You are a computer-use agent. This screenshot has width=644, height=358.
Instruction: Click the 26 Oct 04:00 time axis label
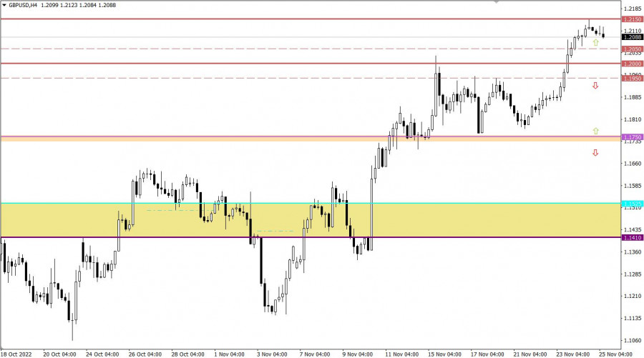(145, 354)
